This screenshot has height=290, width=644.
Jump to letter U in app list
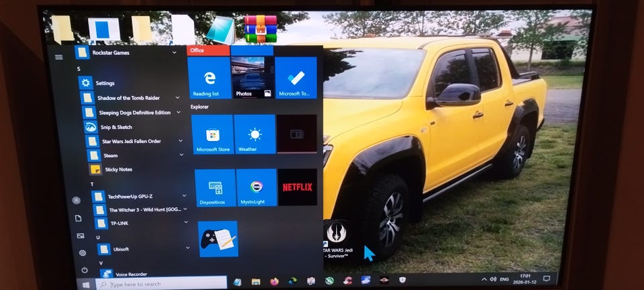coord(98,238)
